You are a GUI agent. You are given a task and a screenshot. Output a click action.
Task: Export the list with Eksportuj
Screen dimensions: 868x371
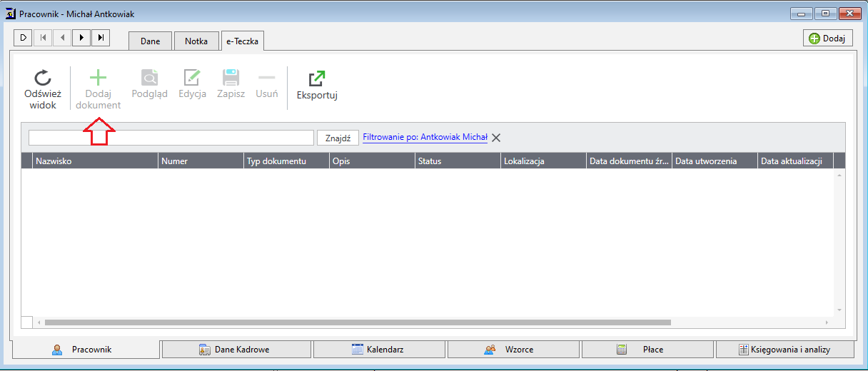coord(316,85)
